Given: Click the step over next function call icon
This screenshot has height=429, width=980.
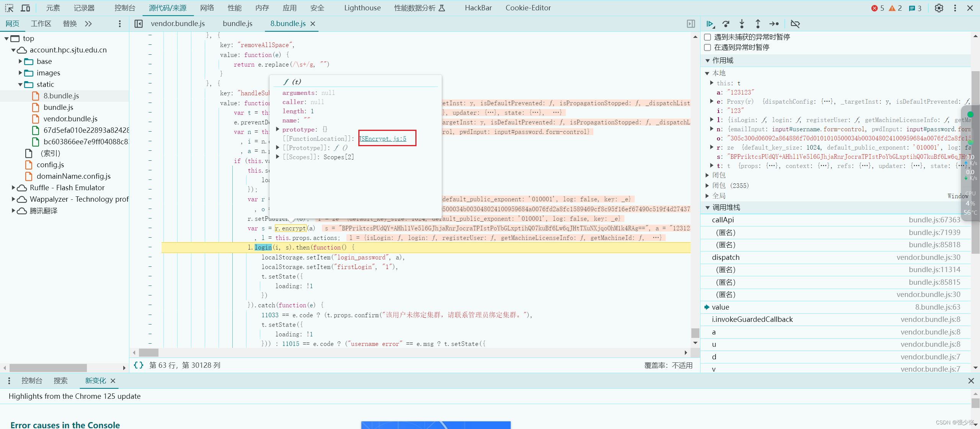Looking at the screenshot, I should point(725,24).
